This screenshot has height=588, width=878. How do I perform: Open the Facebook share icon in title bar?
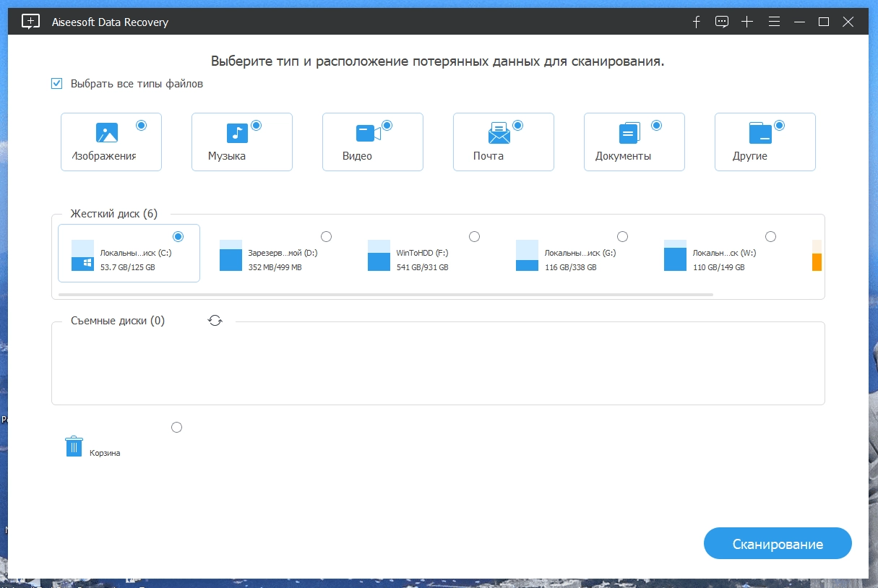click(x=697, y=22)
